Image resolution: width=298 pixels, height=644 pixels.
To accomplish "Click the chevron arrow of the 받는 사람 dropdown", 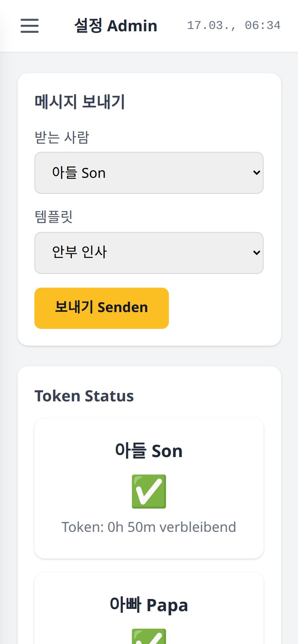I will [256, 172].
